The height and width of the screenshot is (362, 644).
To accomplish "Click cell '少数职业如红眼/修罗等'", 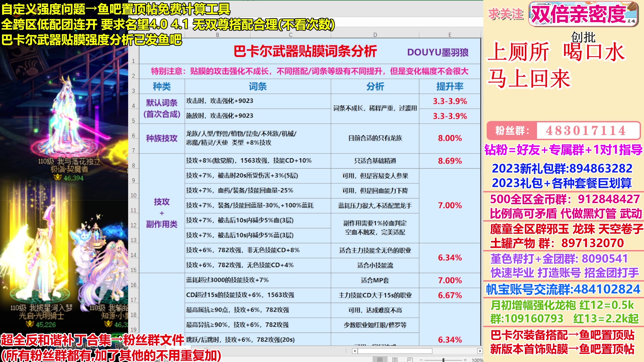I will 375,325.
